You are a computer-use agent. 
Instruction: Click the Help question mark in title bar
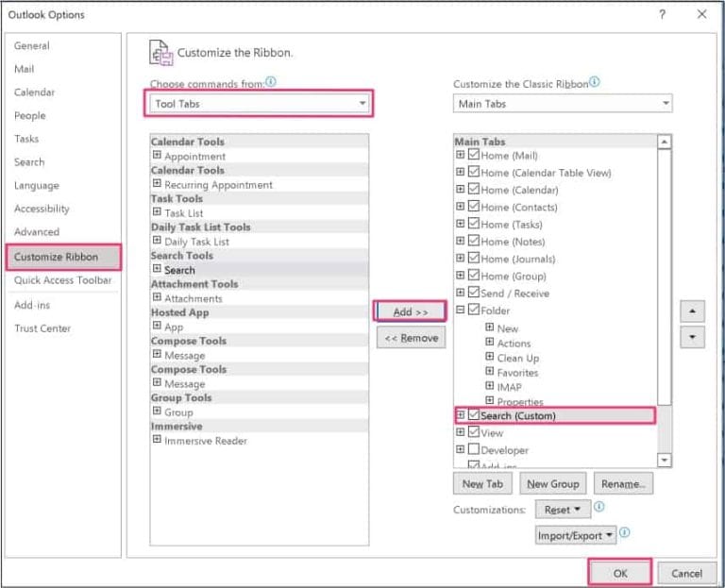click(662, 14)
